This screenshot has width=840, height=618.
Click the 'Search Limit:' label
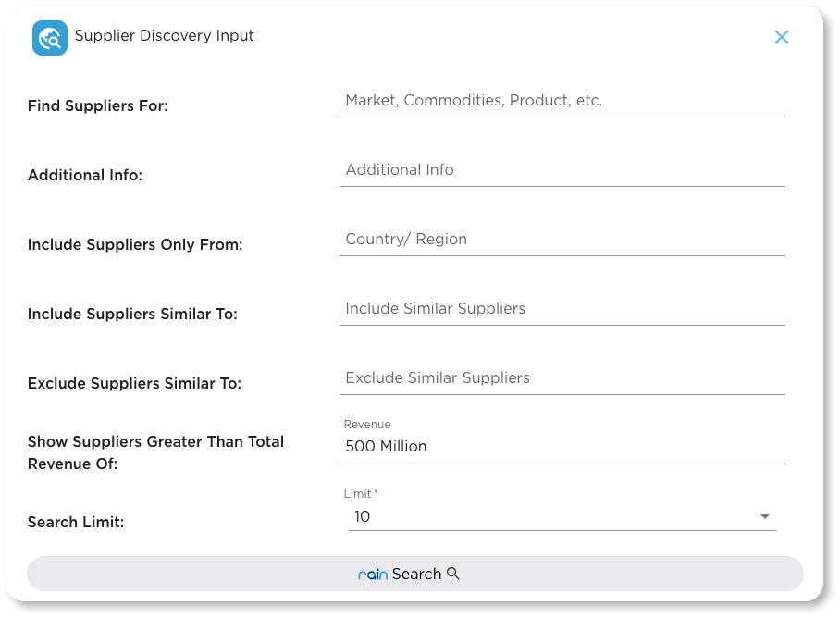tap(76, 523)
